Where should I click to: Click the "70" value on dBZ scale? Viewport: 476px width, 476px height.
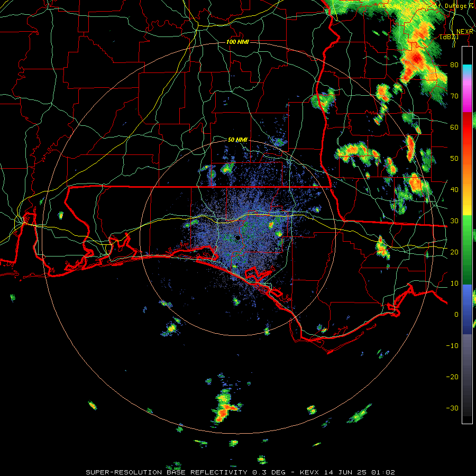[x=454, y=96]
